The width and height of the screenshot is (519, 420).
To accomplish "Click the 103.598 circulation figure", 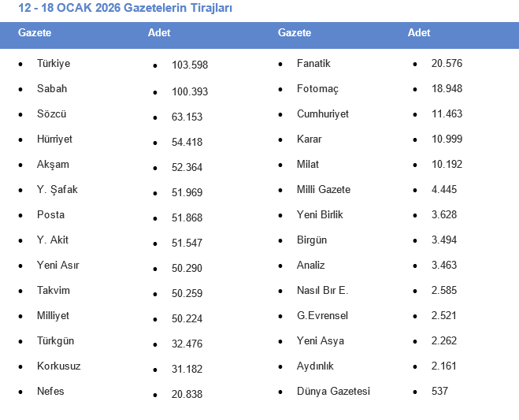I will tap(190, 65).
